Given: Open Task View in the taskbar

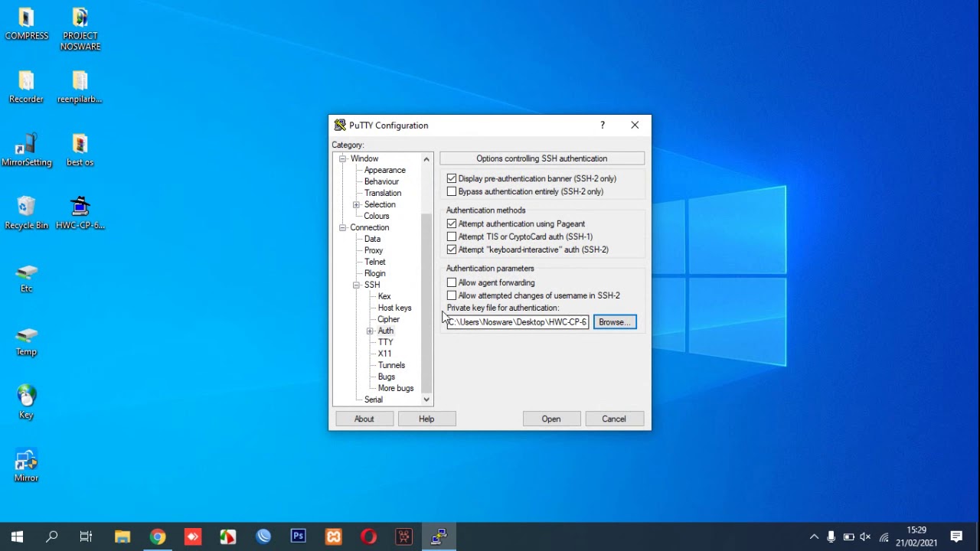Looking at the screenshot, I should coord(86,536).
